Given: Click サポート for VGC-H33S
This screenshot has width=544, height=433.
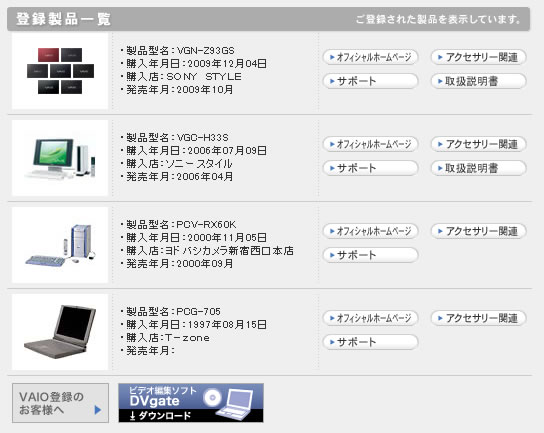Looking at the screenshot, I should pos(371,168).
